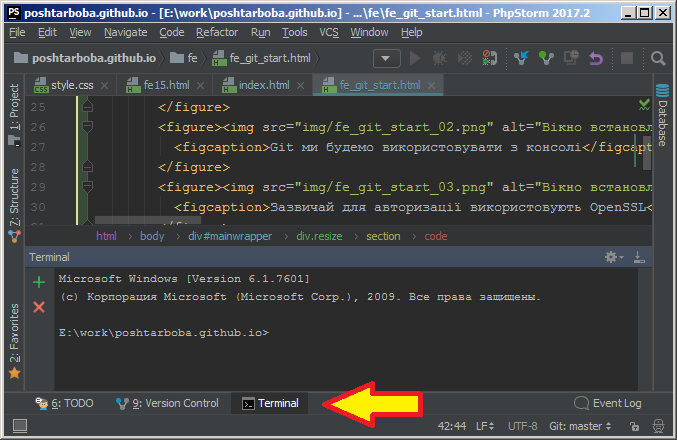Screen dimensions: 677x440
Task: Open the Event Log
Action: click(607, 403)
